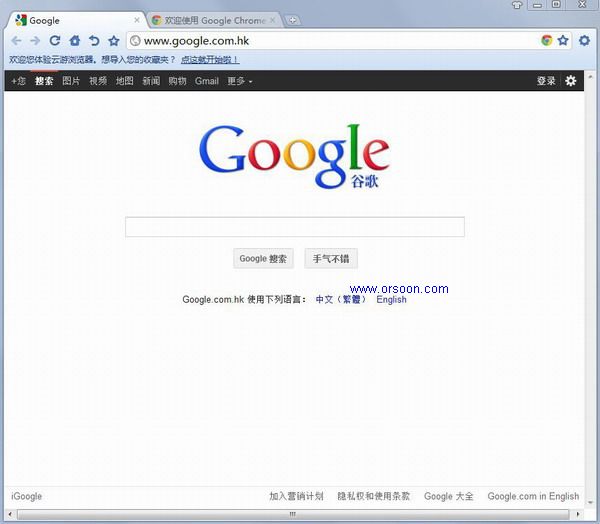Expand the 更多 dropdown menu
This screenshot has width=600, height=524.
240,81
